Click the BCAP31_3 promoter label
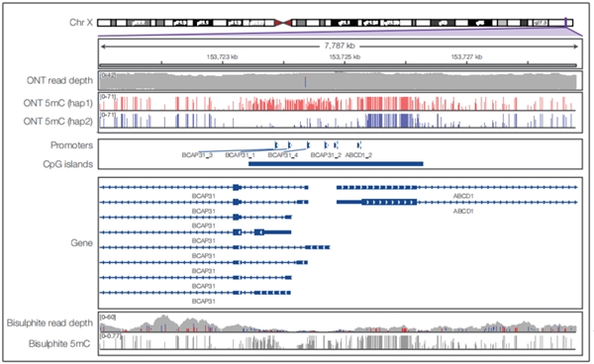Viewport: 594px width, 364px height. coord(197,154)
